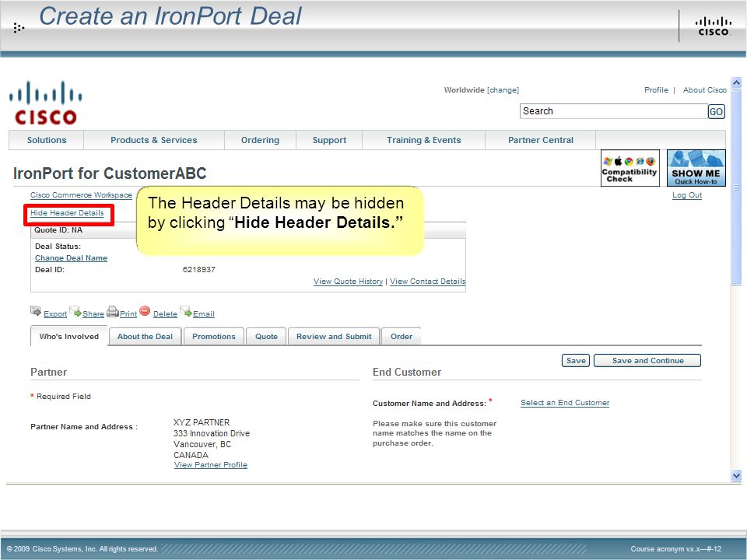The width and height of the screenshot is (747, 560).
Task: Open the Support menu
Action: [329, 140]
